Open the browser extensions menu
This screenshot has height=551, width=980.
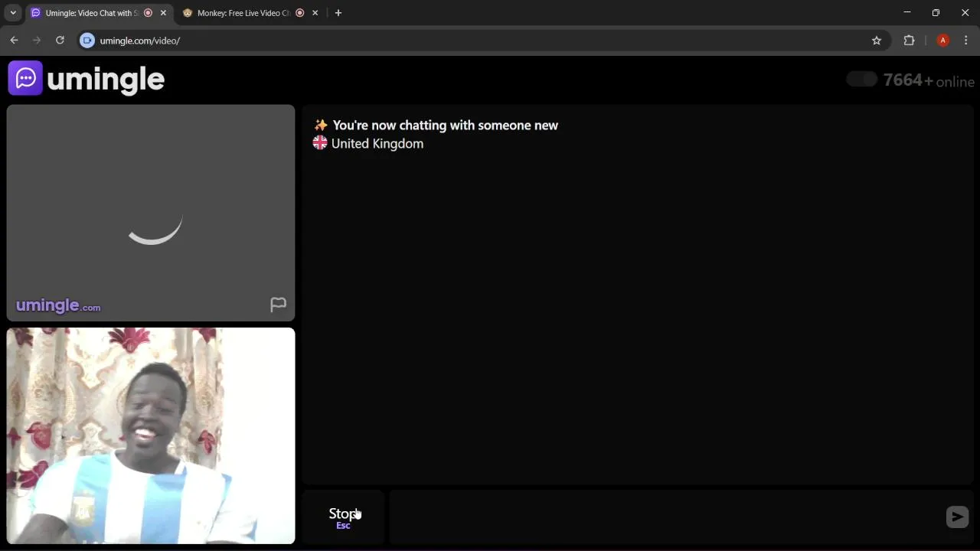[x=910, y=41]
